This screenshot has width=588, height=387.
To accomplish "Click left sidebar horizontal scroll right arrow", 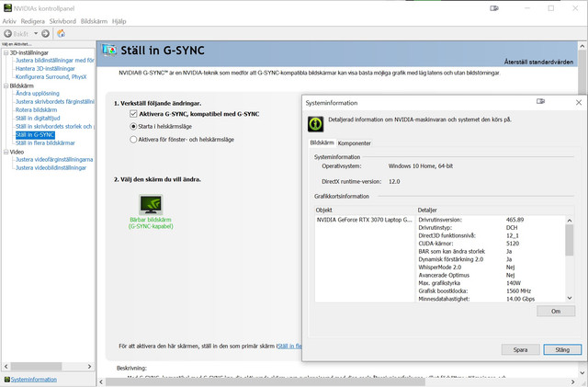I will 89,367.
